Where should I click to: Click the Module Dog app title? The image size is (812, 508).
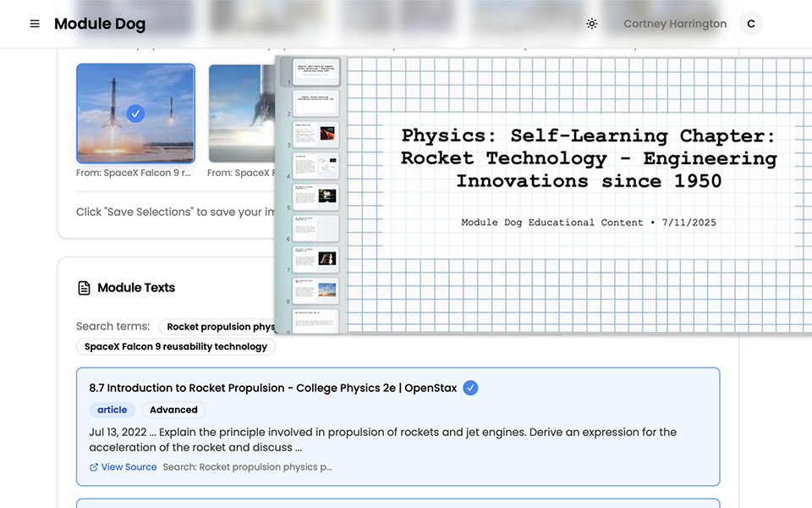(100, 24)
